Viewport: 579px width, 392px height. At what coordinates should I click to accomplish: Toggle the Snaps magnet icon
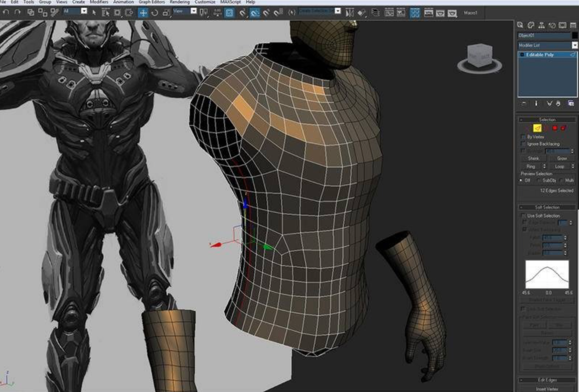[x=243, y=13]
